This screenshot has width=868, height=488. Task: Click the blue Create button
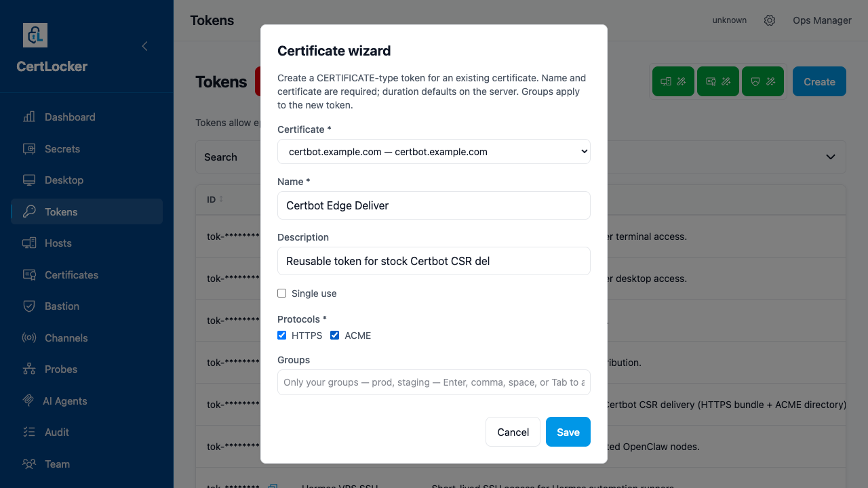(x=819, y=81)
